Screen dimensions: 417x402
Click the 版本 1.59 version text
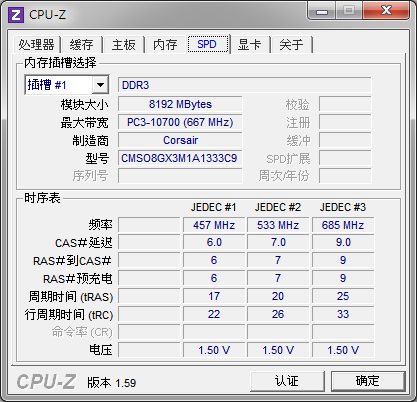[112, 383]
